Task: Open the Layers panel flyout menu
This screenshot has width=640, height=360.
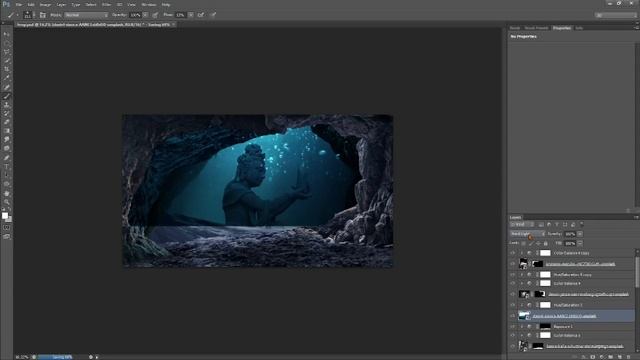Action: tap(636, 218)
